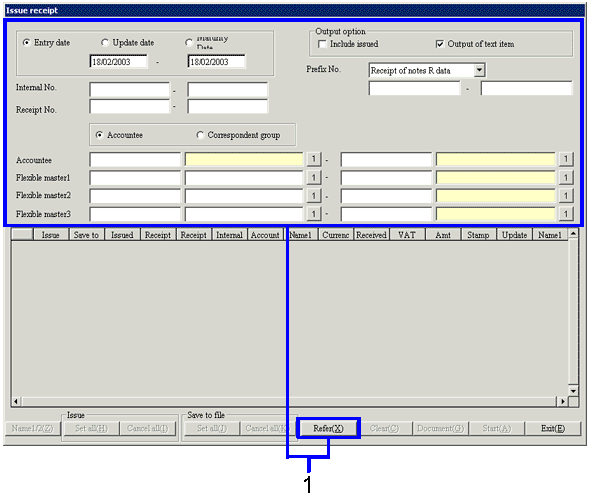Select the Correspondent group radio button
Screen dimensions: 590x502
pos(200,135)
